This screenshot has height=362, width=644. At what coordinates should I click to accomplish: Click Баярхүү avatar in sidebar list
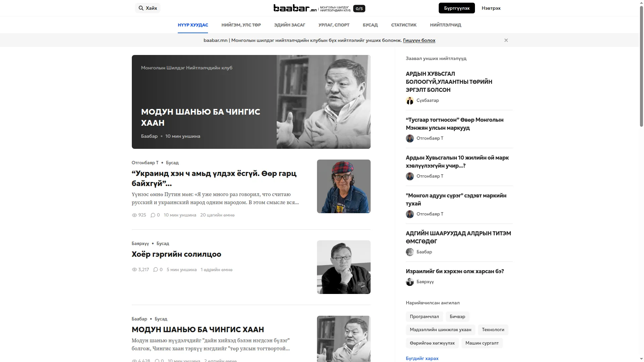pyautogui.click(x=410, y=282)
